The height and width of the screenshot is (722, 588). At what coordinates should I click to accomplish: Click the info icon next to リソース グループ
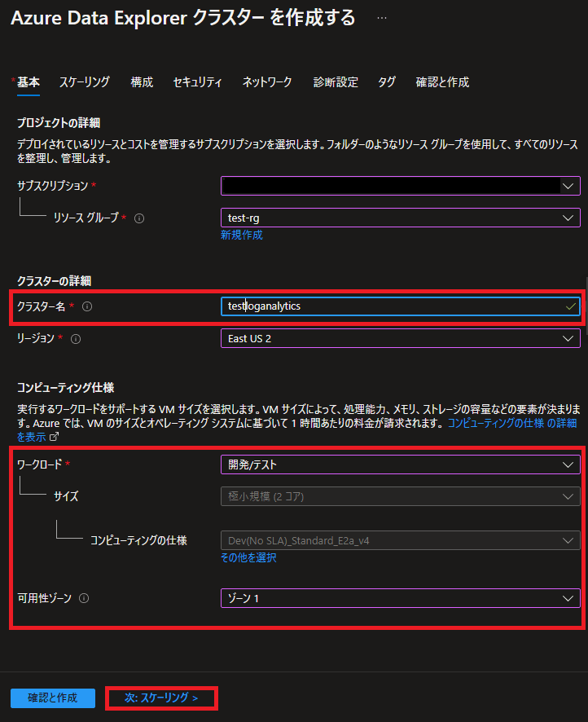[x=139, y=218]
